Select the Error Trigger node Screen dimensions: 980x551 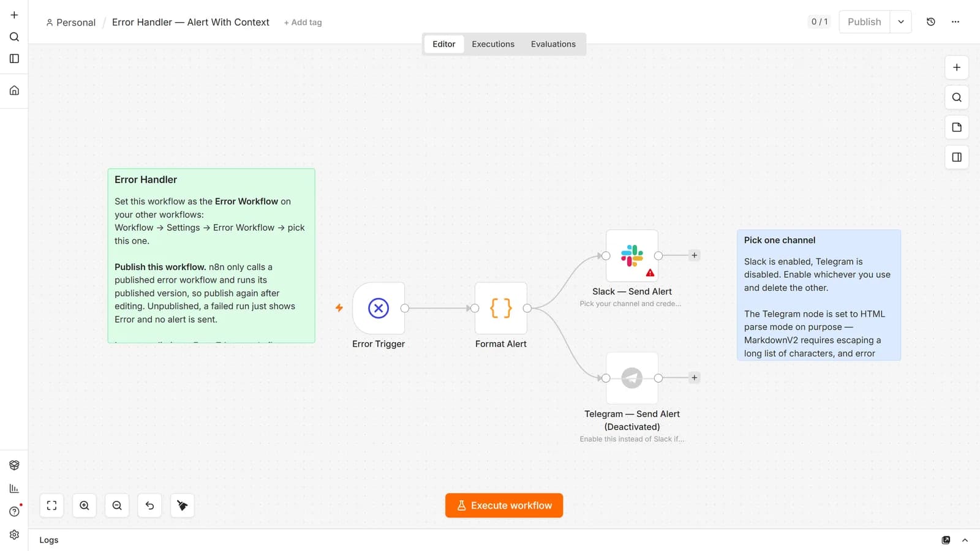coord(379,308)
